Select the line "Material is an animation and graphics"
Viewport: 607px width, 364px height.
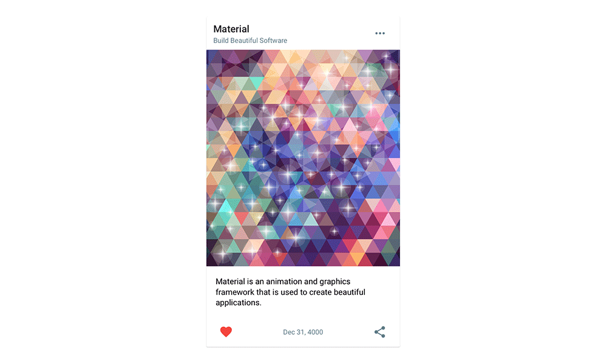tap(283, 281)
